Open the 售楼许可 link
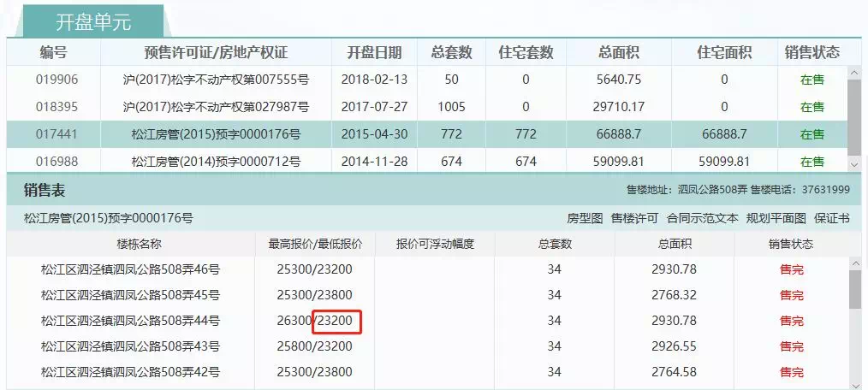 tap(634, 218)
